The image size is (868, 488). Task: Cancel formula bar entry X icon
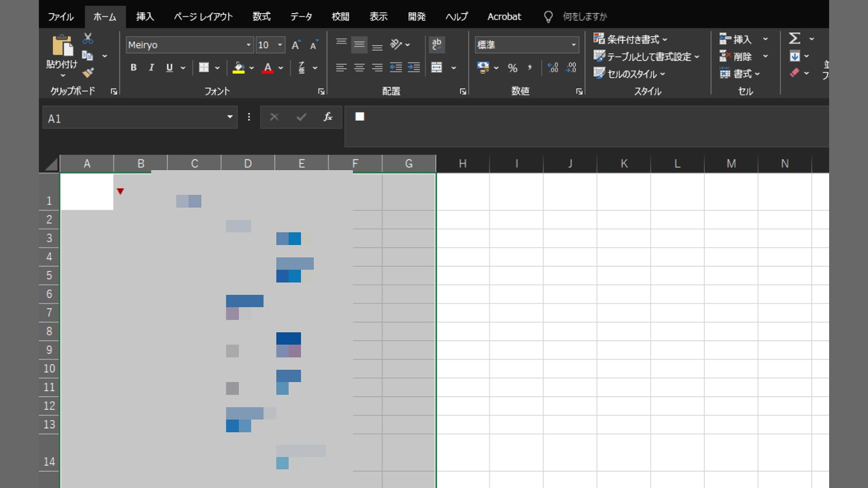[274, 117]
